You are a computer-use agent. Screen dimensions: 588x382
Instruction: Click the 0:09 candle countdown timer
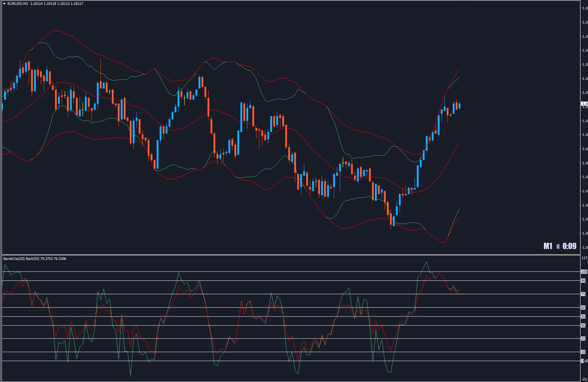tap(569, 246)
